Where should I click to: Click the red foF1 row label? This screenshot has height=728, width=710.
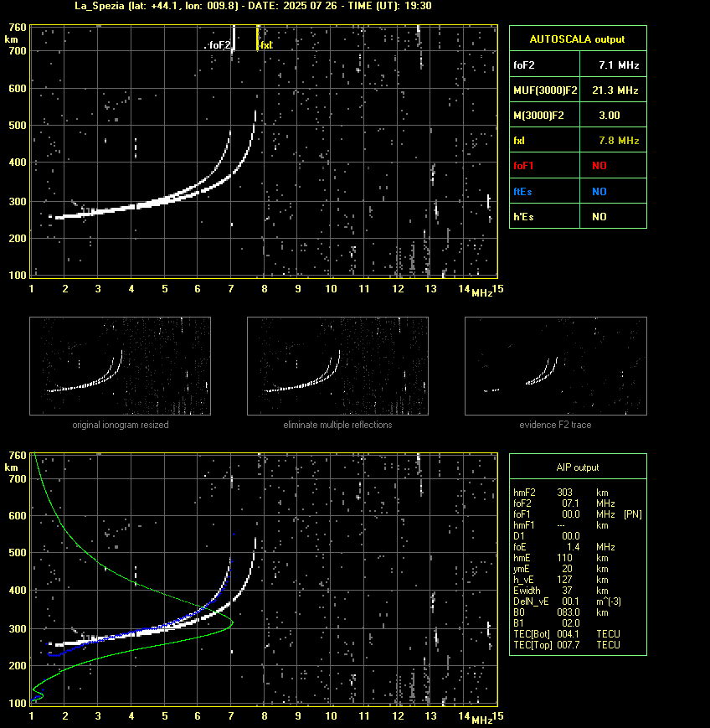coord(523,166)
